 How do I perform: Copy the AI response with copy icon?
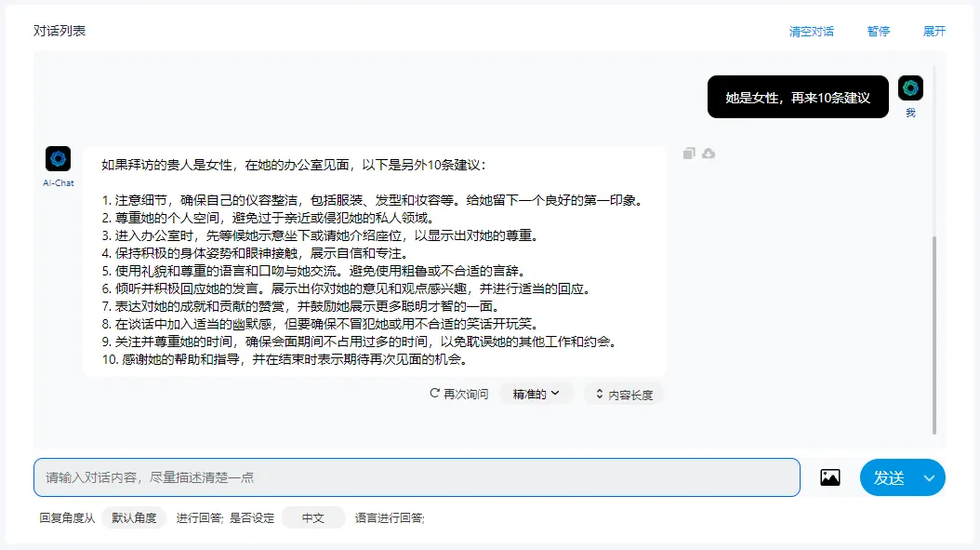click(689, 154)
